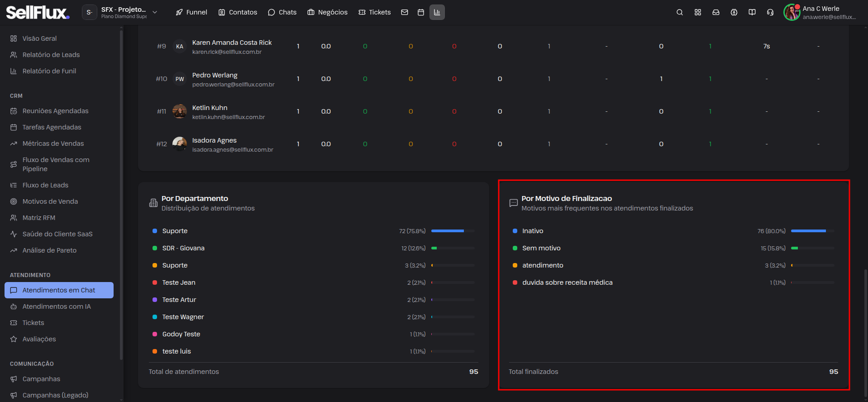Click the sidebar vertical scrollbar
The width and height of the screenshot is (868, 402).
121,195
